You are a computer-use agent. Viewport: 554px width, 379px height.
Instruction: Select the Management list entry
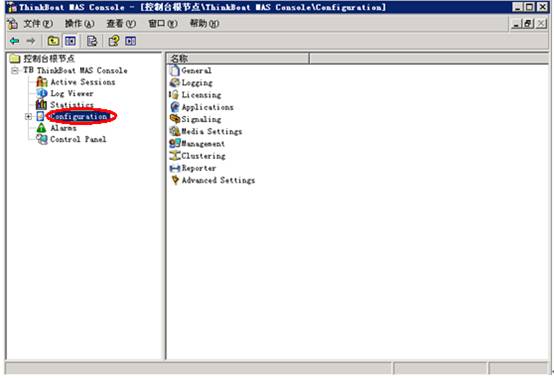click(x=203, y=143)
